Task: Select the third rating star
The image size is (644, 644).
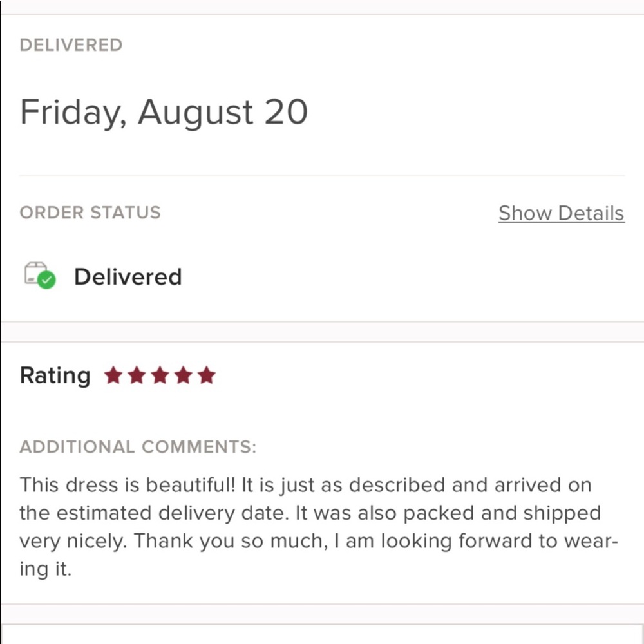Action: click(160, 375)
